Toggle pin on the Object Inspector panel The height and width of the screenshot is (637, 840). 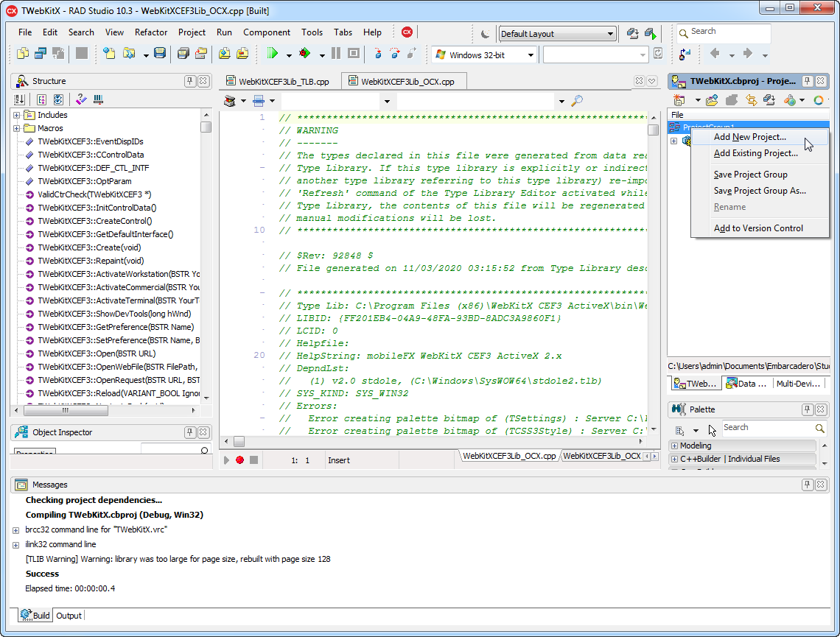point(190,432)
